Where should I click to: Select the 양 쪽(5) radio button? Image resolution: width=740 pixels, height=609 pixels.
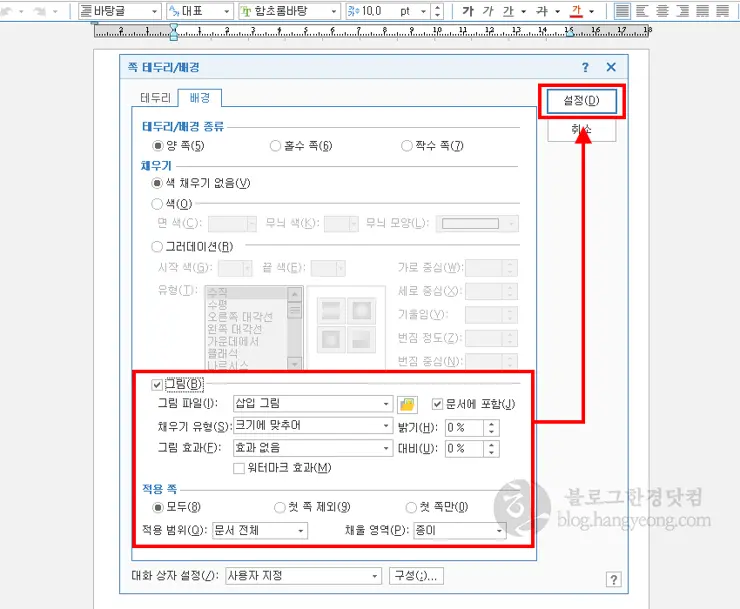157,146
